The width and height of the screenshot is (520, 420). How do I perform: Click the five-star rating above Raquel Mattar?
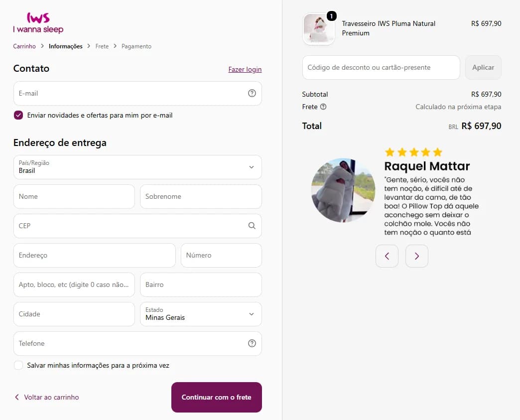[x=413, y=152]
